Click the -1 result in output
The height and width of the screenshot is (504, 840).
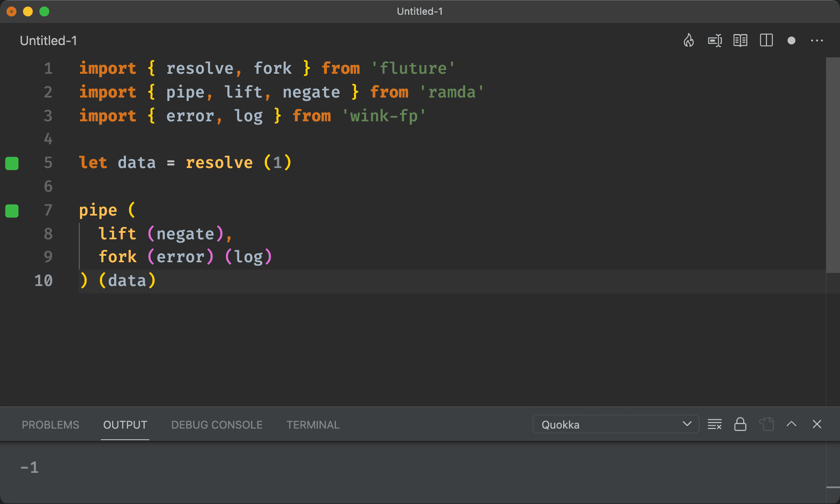pyautogui.click(x=30, y=468)
